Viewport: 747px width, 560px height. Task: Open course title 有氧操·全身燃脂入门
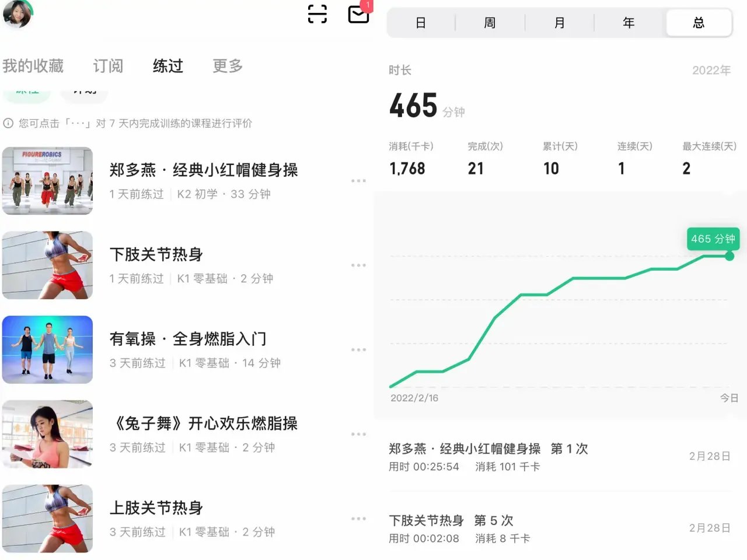(188, 339)
